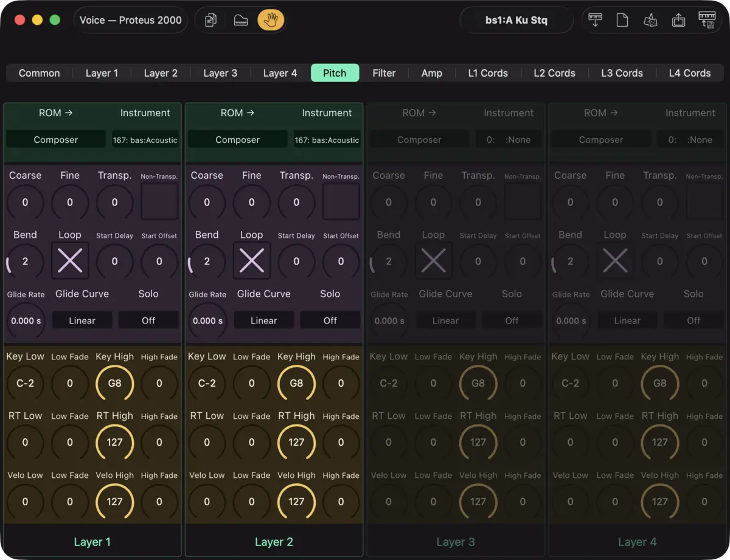Open Layer 2 Glide Curve Linear dropdown
730x560 pixels.
point(264,320)
